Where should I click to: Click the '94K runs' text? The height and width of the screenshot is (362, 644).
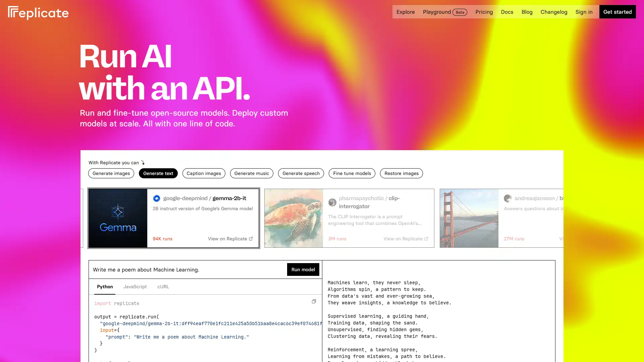click(x=162, y=239)
